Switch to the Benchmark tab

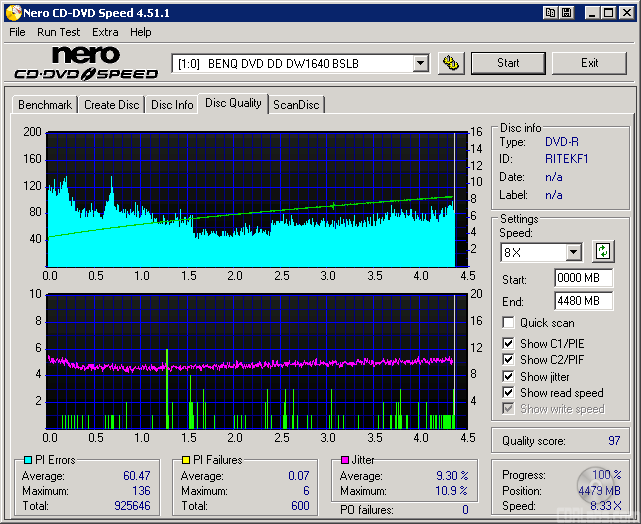(45, 105)
